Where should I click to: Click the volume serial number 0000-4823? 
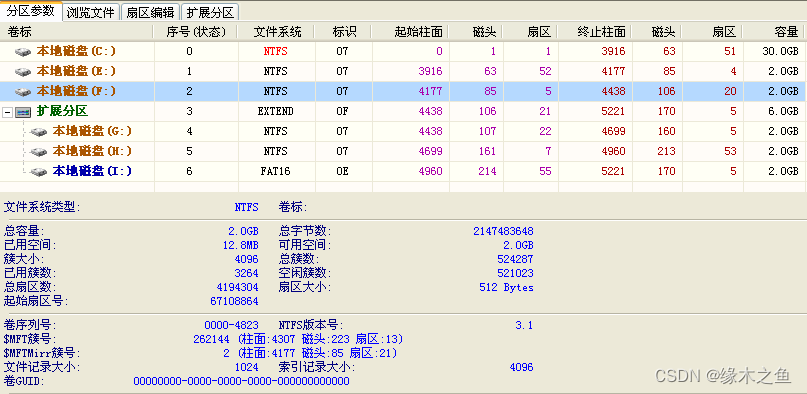[x=231, y=325]
